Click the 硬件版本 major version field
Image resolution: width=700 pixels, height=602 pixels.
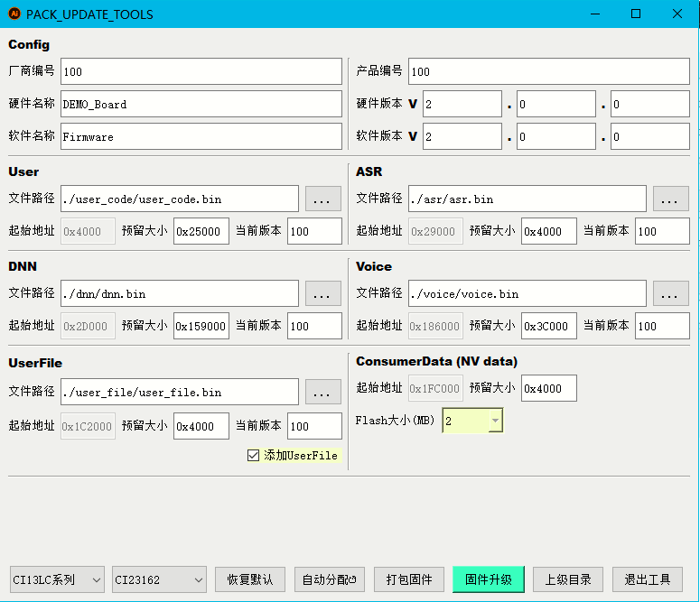pos(462,104)
